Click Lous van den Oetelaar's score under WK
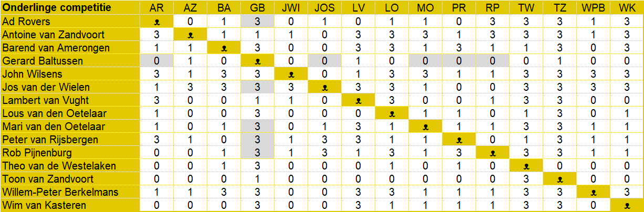Screen dimensions: 644x212 click(627, 113)
